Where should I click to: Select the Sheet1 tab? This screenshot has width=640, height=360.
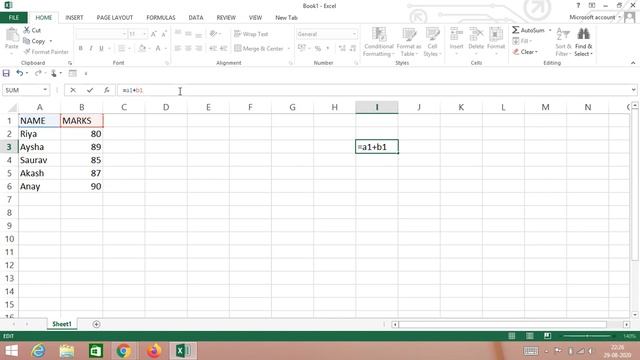coord(62,324)
